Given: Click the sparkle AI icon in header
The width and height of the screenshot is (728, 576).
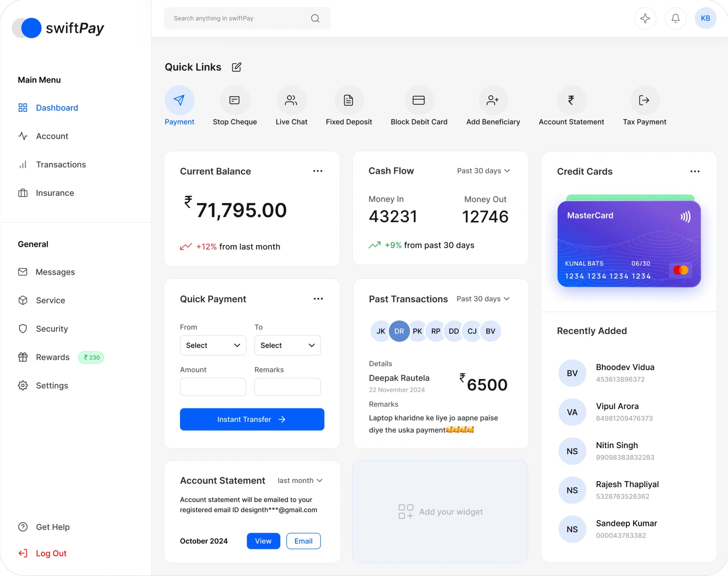Looking at the screenshot, I should point(645,18).
